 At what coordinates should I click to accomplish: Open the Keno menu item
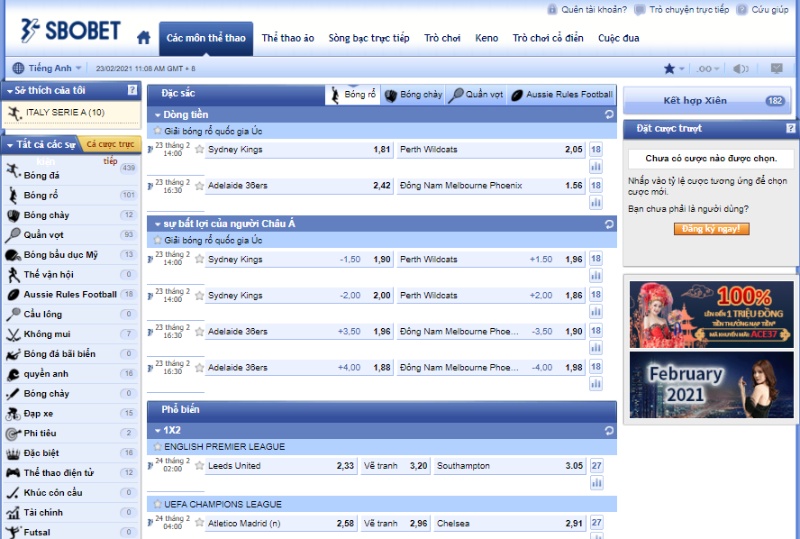pyautogui.click(x=487, y=38)
